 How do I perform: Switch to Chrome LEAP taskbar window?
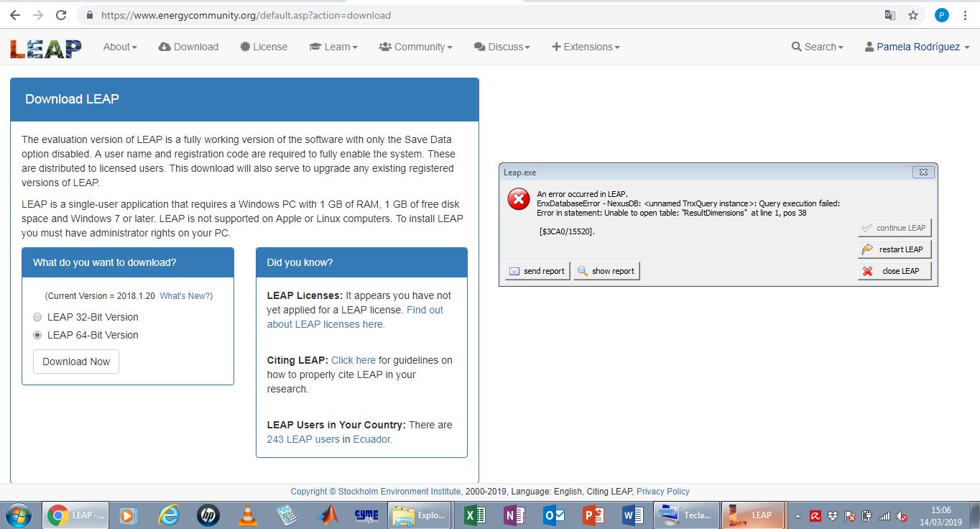click(76, 515)
